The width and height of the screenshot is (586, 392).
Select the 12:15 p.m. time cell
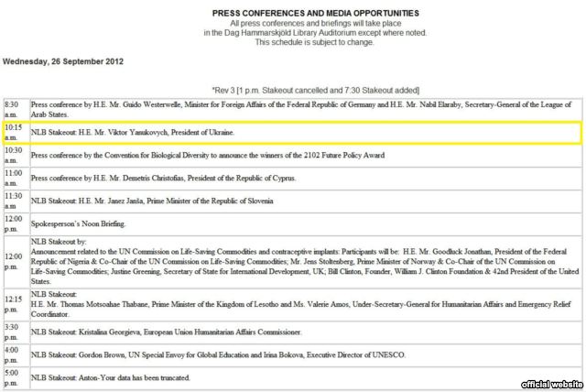(16, 304)
